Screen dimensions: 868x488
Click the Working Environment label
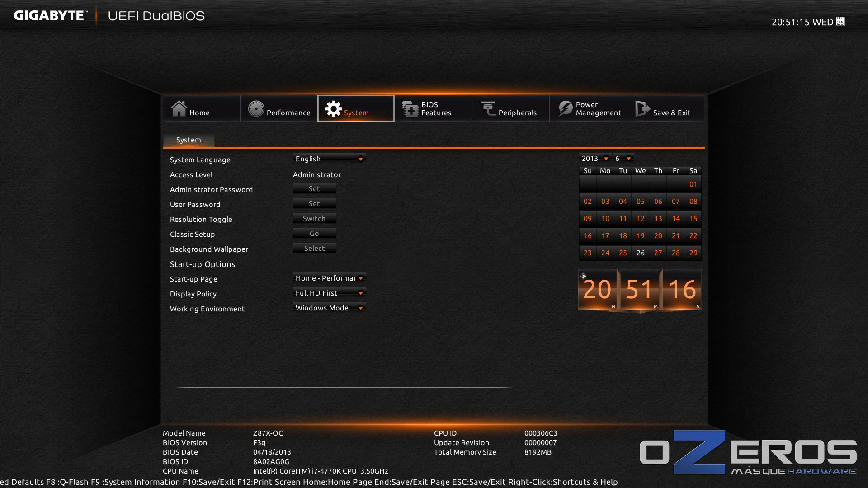207,309
